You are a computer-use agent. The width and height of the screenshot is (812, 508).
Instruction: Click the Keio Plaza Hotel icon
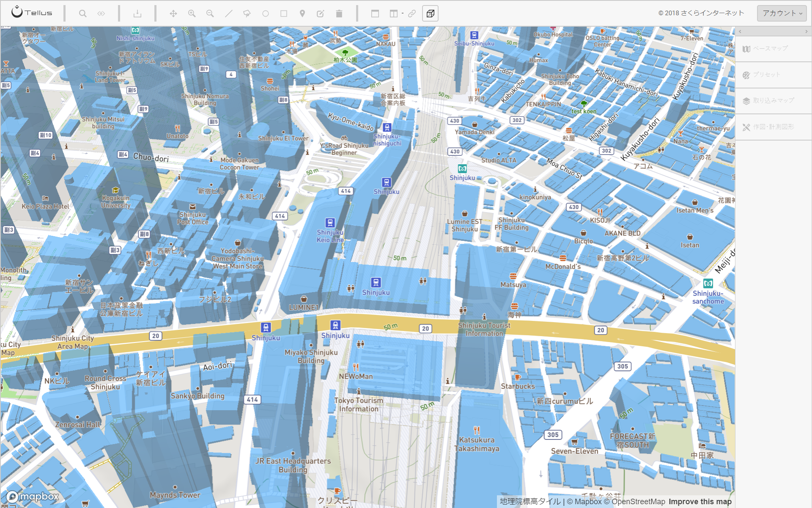(45, 198)
